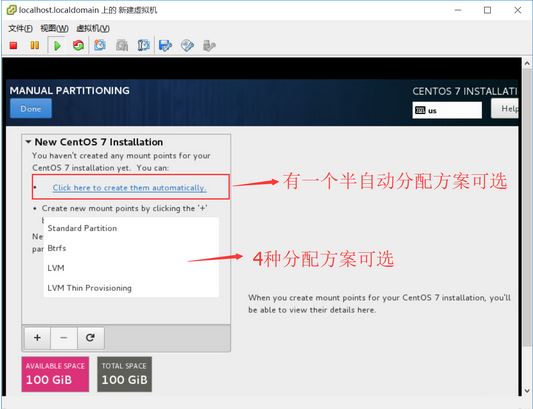Collapse the New CentOS 7 Installation expander
533x409 pixels.
[29, 141]
